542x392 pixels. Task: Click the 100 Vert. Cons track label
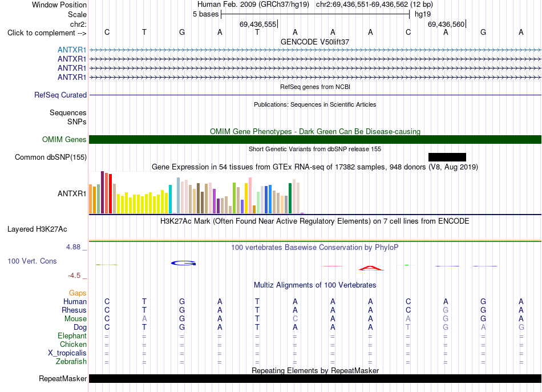coord(32,261)
